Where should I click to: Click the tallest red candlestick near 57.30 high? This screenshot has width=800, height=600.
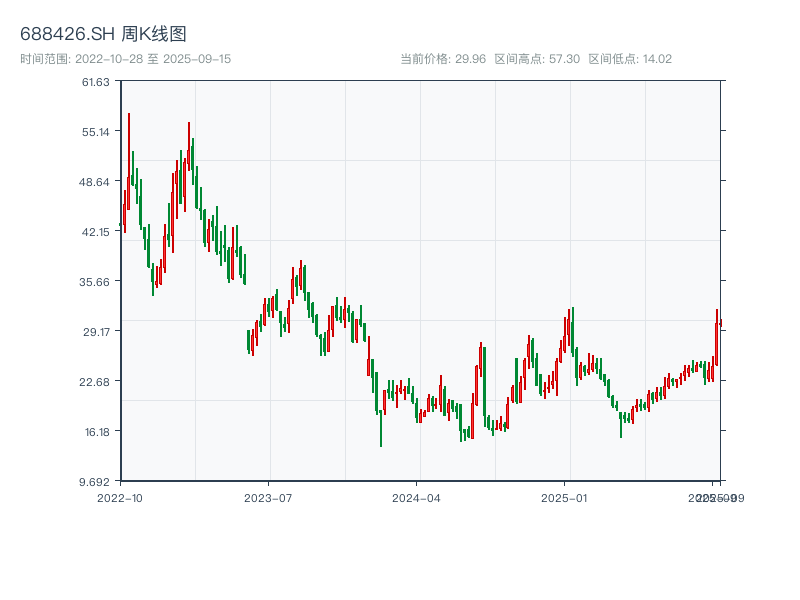coord(129,161)
